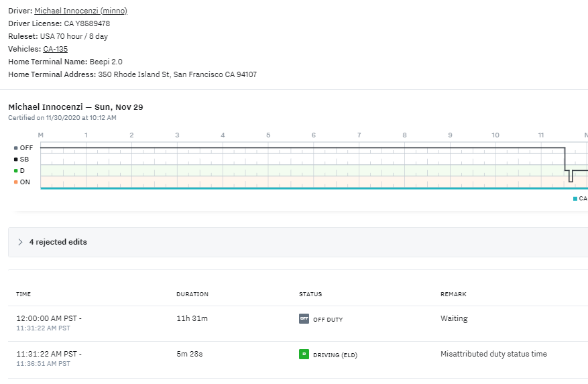Select the Misattributed duty status time remark
The width and height of the screenshot is (588, 384).
[x=493, y=354]
